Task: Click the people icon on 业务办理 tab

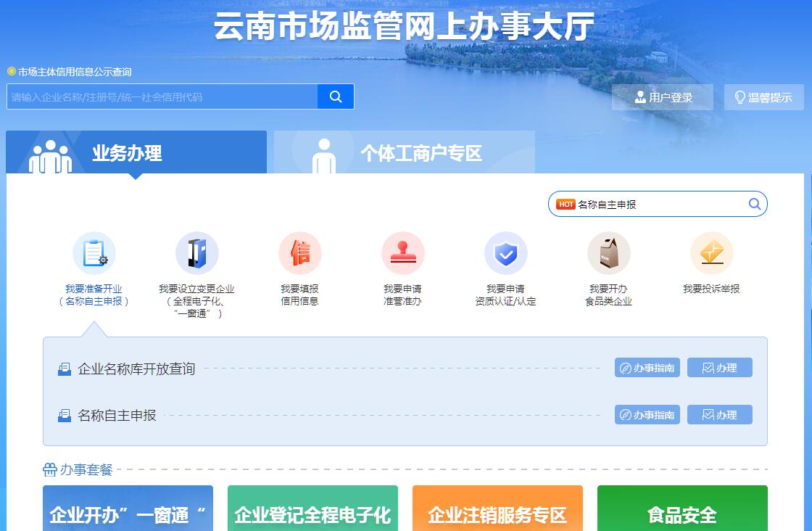Action: click(50, 157)
